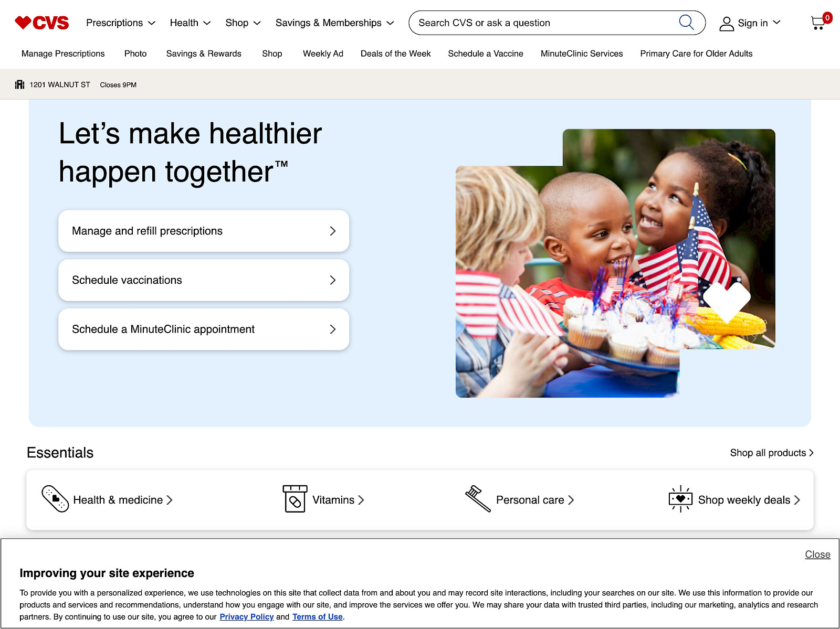Open the Privacy Policy link
Image resolution: width=840 pixels, height=629 pixels.
[246, 616]
